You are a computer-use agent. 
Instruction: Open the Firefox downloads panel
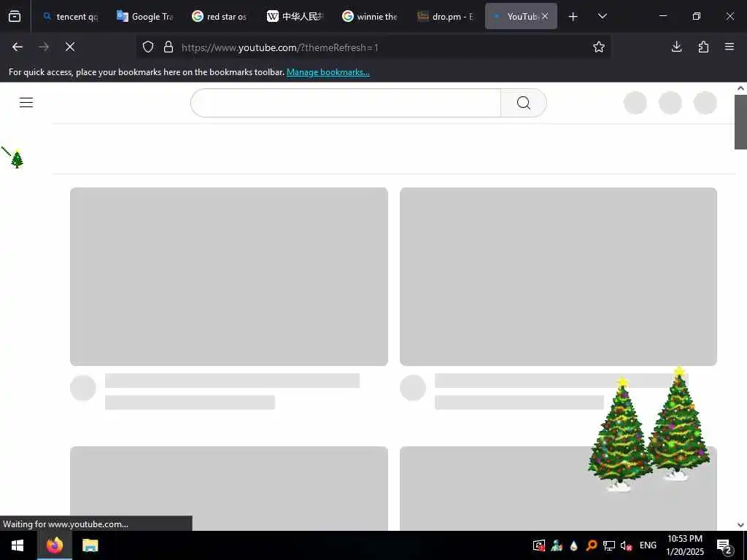676,47
